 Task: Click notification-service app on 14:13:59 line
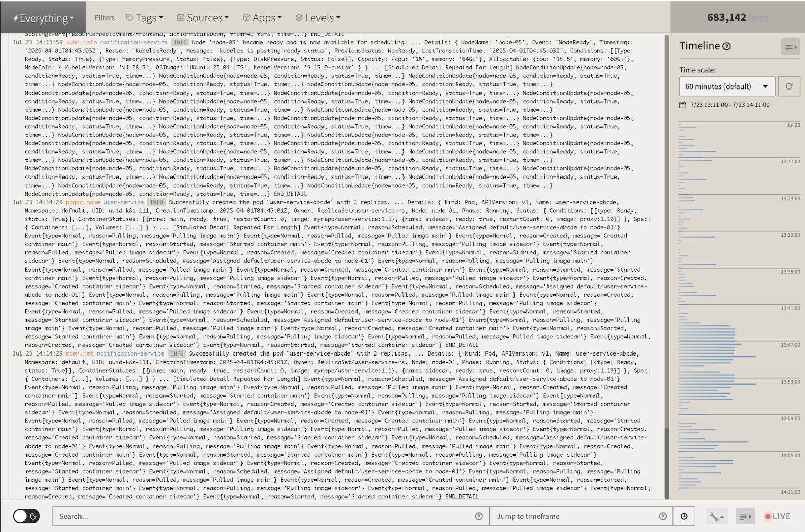(133, 42)
